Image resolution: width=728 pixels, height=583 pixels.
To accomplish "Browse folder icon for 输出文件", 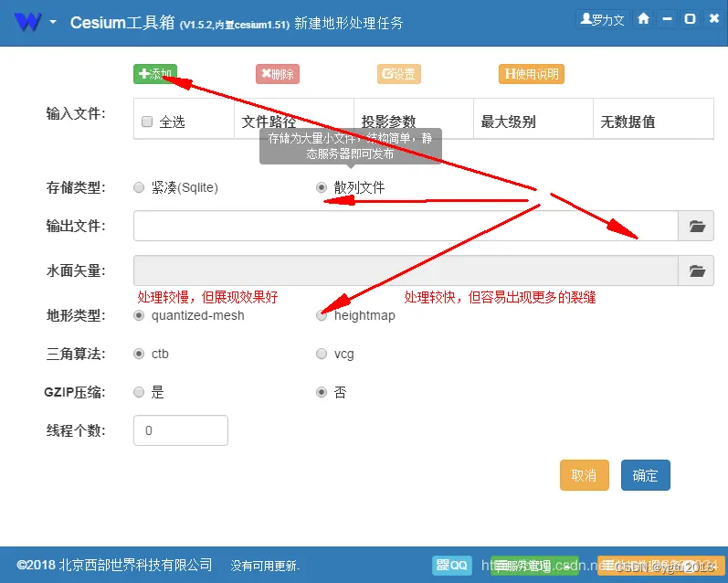I will [696, 226].
